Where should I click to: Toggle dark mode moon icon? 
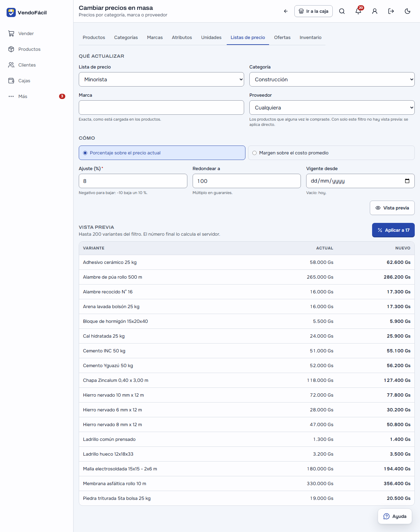(408, 11)
